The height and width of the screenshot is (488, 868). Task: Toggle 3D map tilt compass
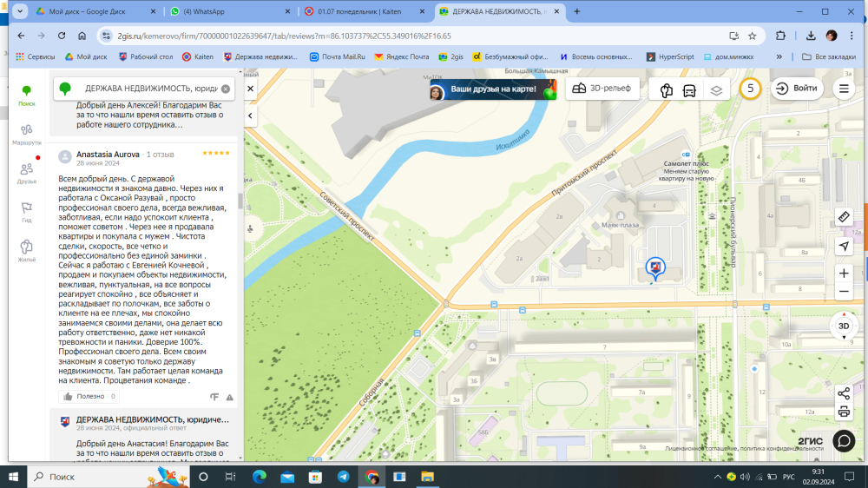[844, 326]
